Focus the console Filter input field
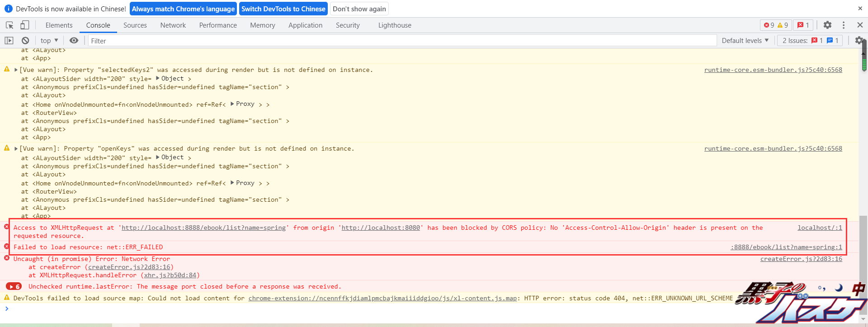This screenshot has width=868, height=327. pos(402,41)
